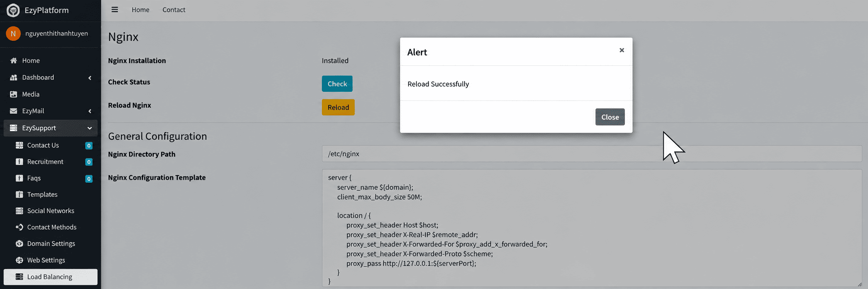Viewport: 868px width, 289px height.
Task: Open the Load Balancing sidebar label
Action: (x=50, y=277)
